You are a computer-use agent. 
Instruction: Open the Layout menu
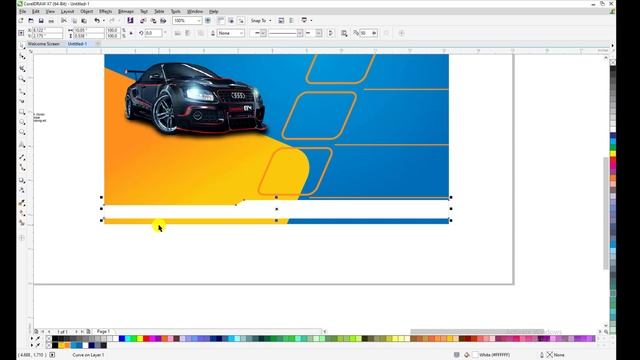pyautogui.click(x=67, y=11)
